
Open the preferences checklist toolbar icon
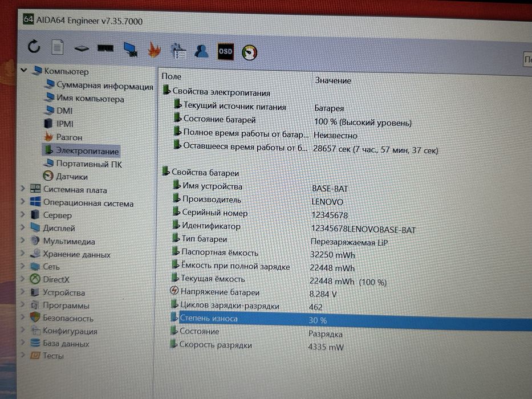tap(178, 51)
